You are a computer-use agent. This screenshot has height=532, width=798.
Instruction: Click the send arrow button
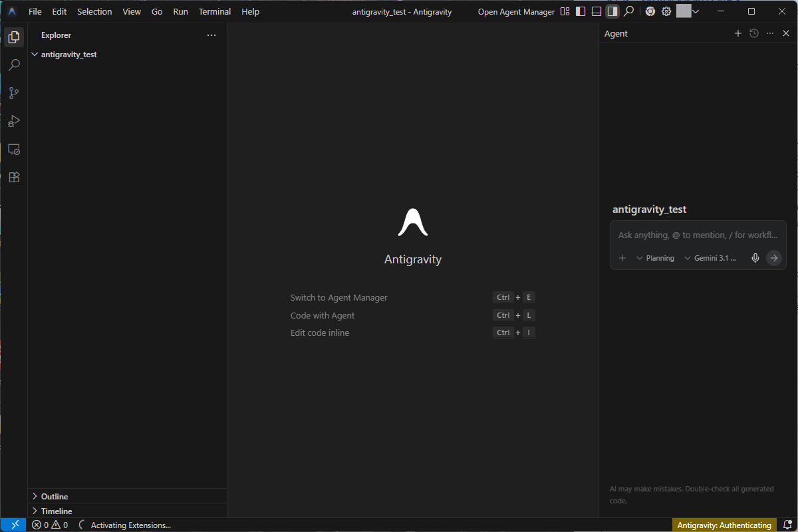click(x=773, y=258)
